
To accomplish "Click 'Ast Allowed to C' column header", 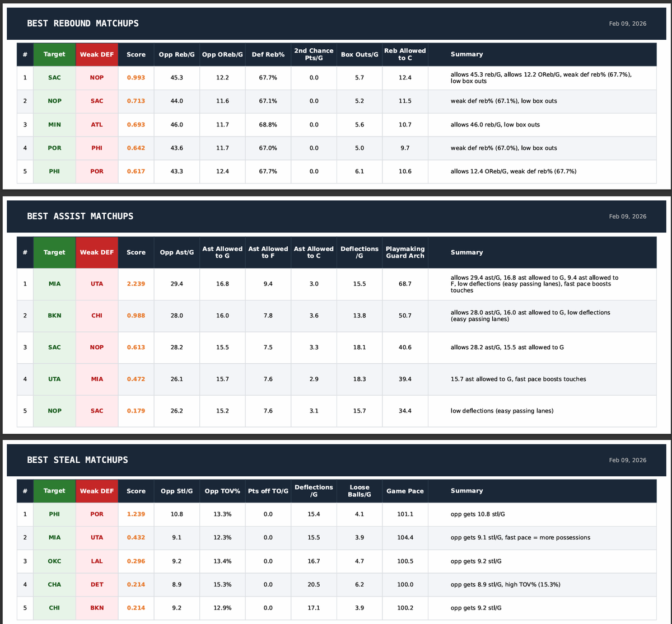I will [314, 252].
